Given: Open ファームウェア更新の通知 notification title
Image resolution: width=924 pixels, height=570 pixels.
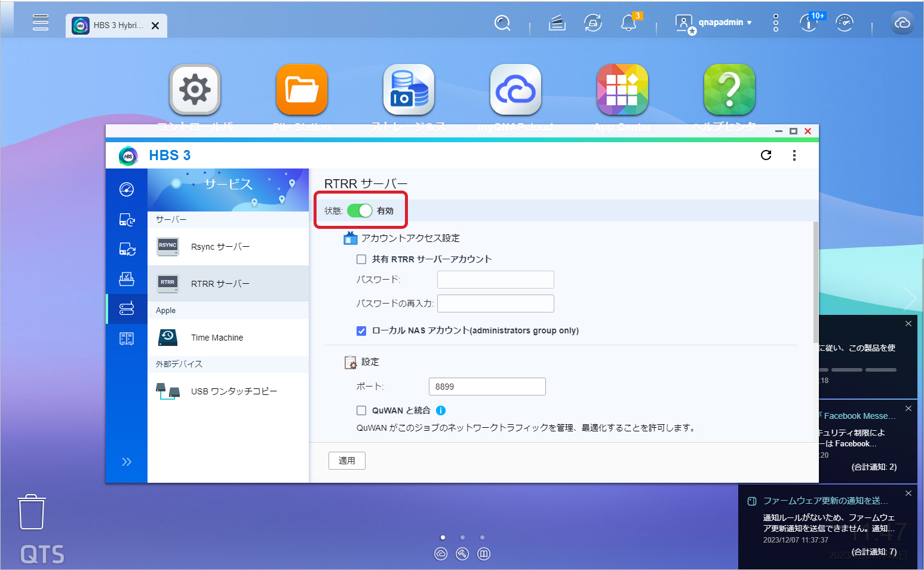Looking at the screenshot, I should tap(825, 501).
